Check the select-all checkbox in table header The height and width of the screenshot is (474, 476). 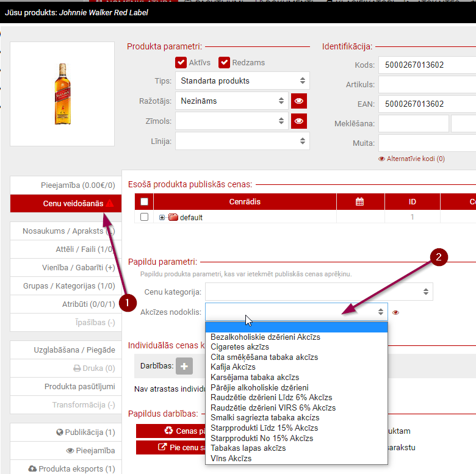click(x=144, y=201)
